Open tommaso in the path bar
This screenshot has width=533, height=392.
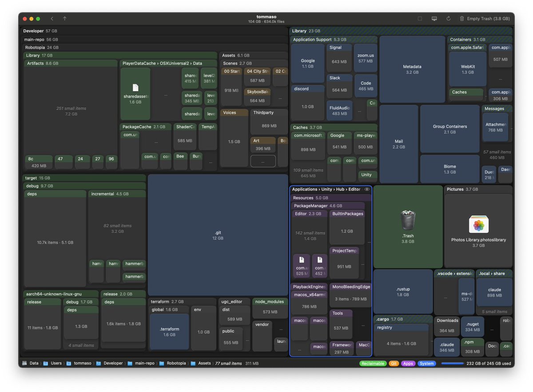(x=82, y=363)
